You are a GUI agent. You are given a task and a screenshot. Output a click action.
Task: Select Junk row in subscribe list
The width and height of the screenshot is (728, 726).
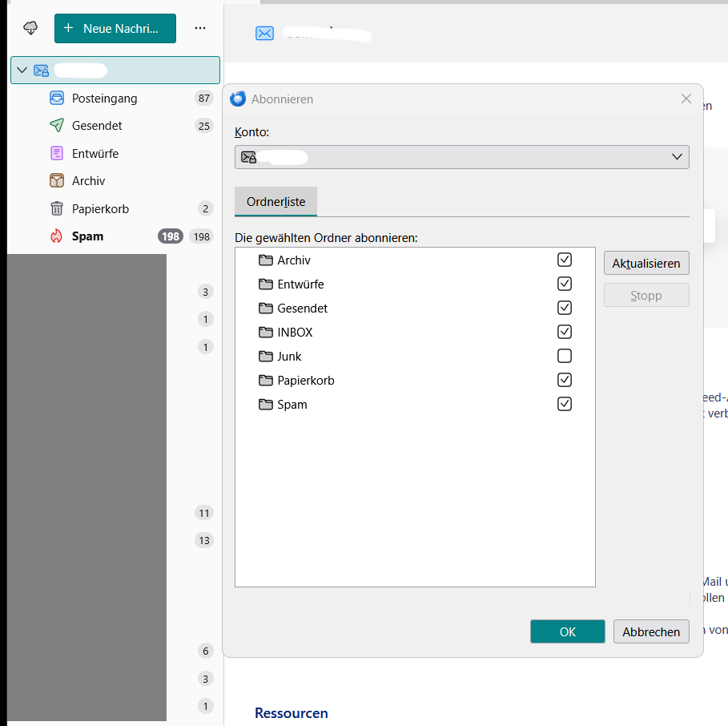click(415, 357)
